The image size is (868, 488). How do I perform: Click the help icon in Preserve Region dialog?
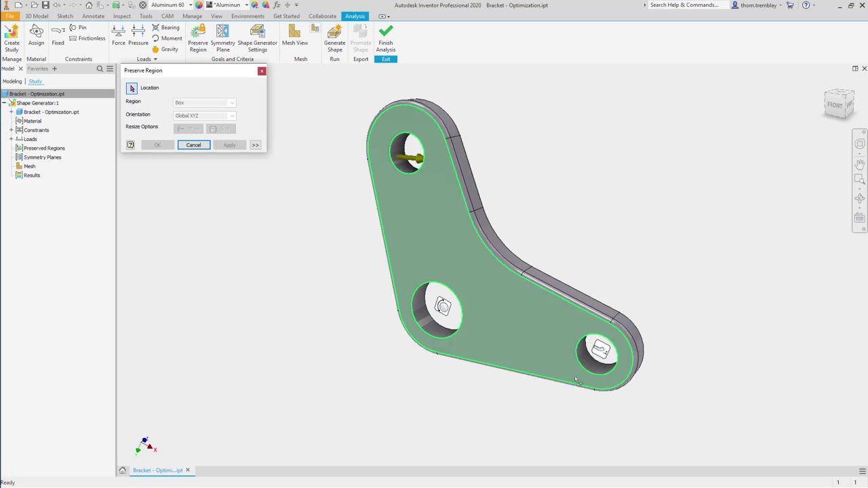point(130,144)
